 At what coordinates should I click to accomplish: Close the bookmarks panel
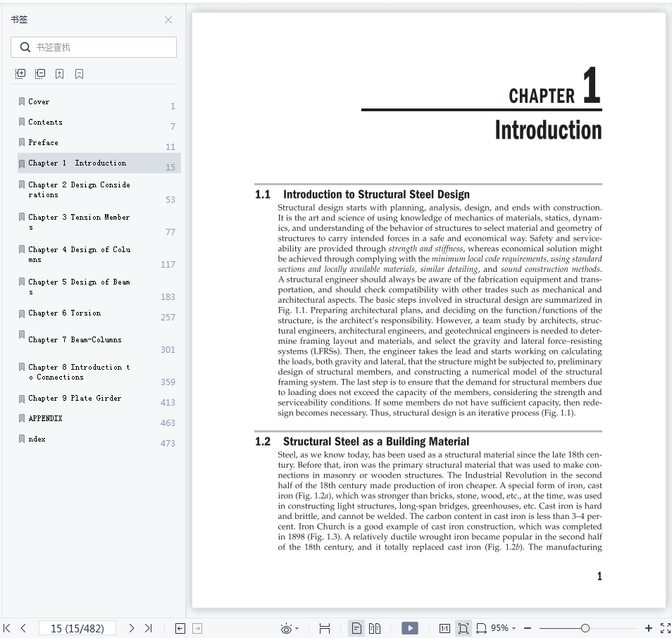pos(168,20)
